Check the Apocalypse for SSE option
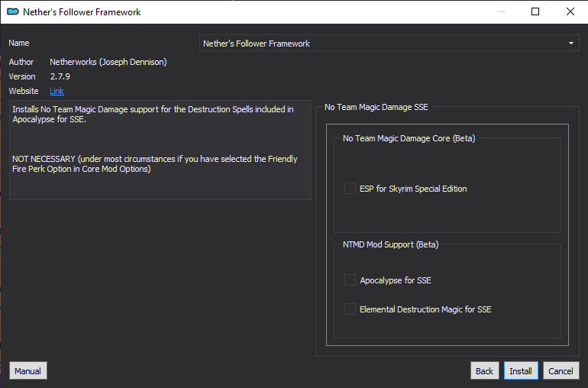Viewport: 588px width, 388px height. tap(350, 280)
